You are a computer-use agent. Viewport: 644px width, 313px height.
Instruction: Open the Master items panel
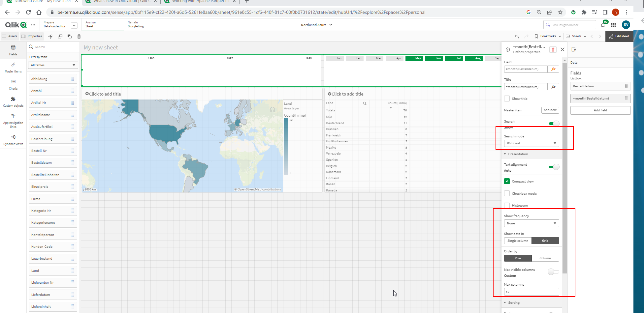pyautogui.click(x=13, y=68)
